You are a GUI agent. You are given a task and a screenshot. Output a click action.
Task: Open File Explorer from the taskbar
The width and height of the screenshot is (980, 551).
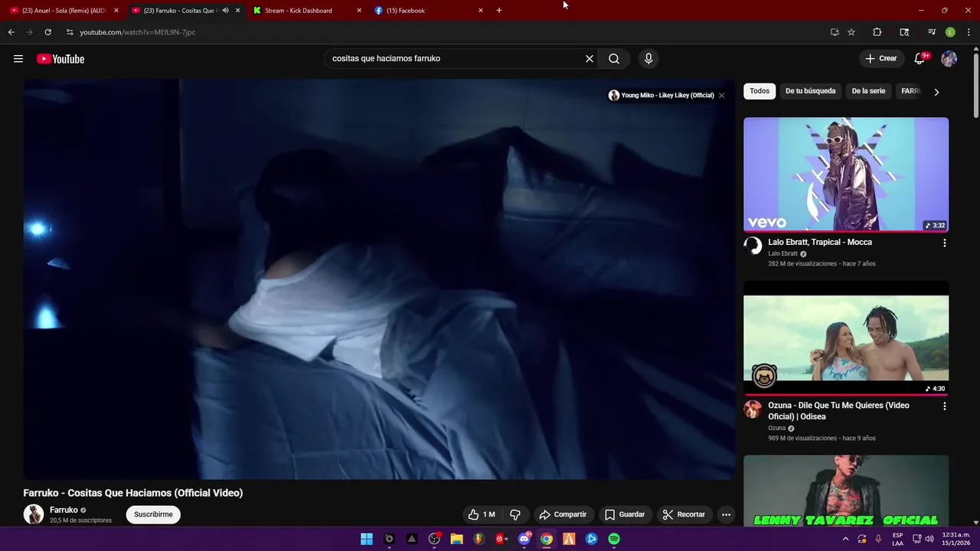[x=456, y=539]
